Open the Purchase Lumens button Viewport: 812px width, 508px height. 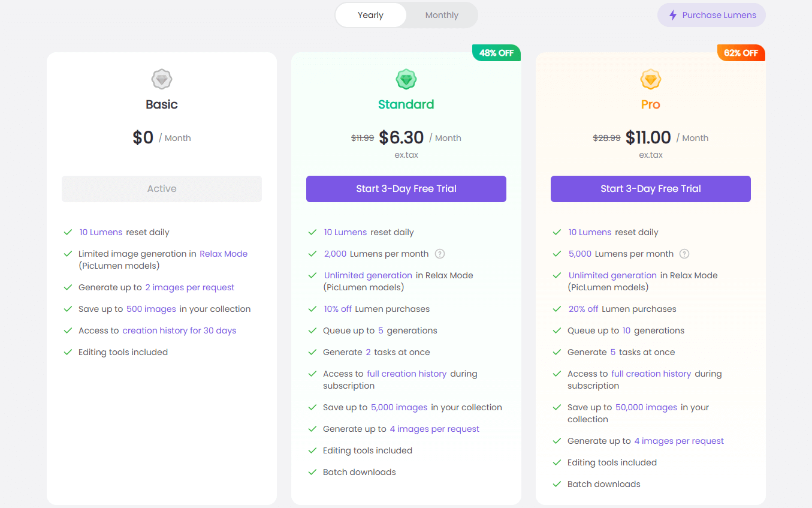pos(711,15)
